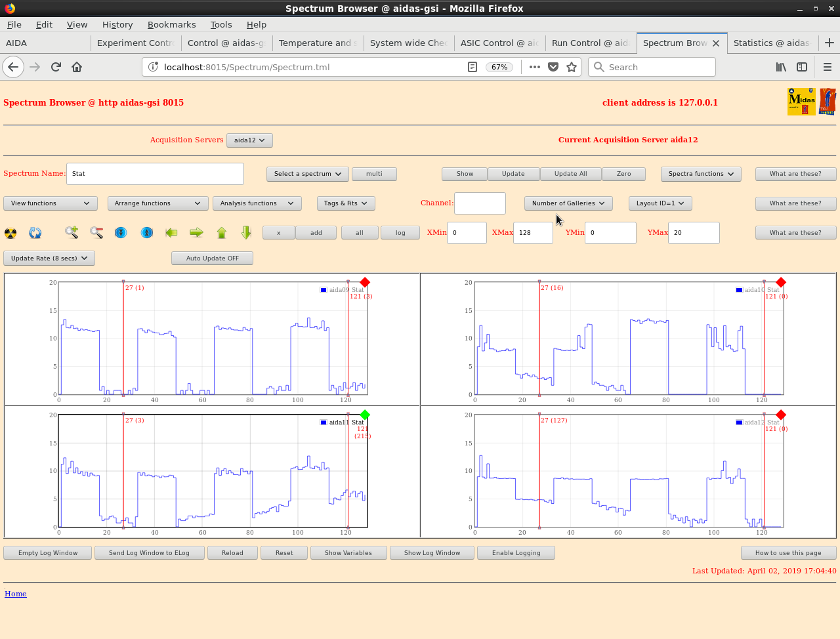840x639 pixels.
Task: Open Firefox hamburger menu
Action: point(828,67)
